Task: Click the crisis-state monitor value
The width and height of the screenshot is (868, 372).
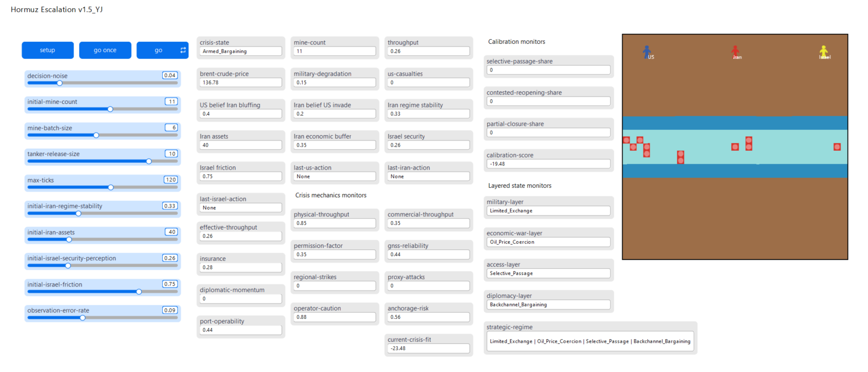Action: click(x=241, y=51)
